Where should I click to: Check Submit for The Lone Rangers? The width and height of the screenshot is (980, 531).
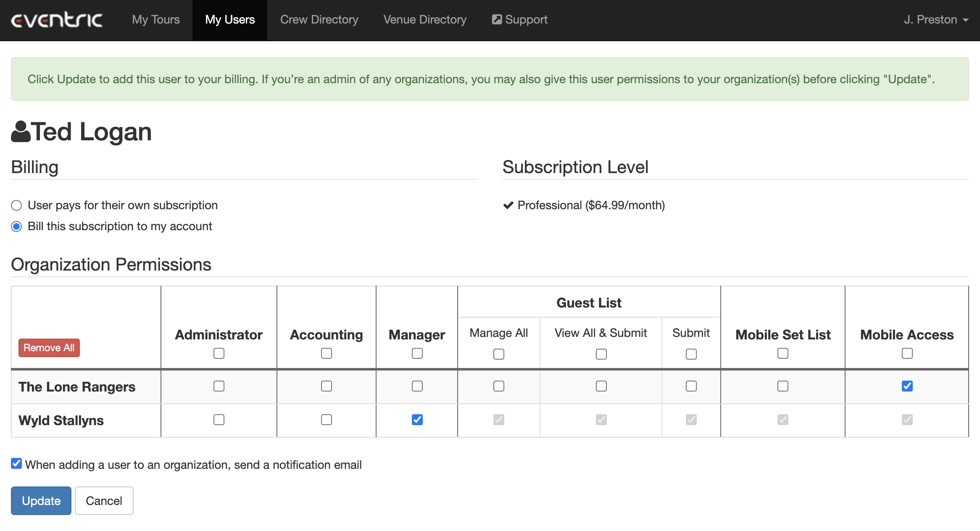(691, 386)
